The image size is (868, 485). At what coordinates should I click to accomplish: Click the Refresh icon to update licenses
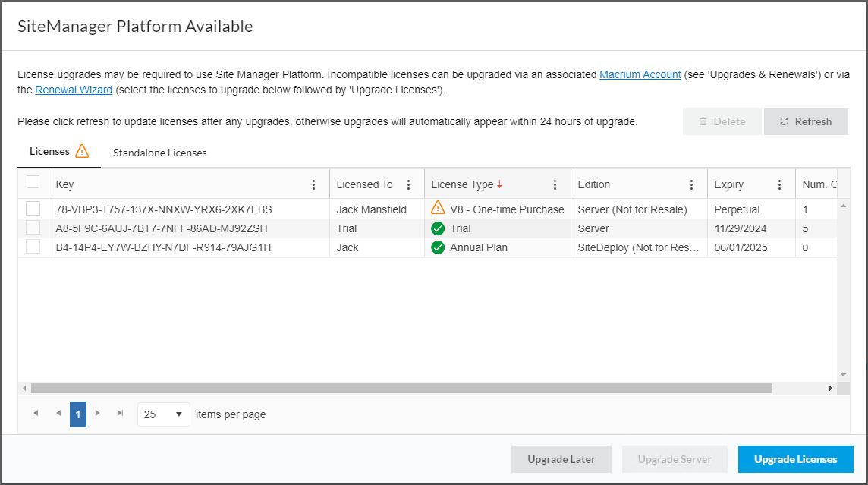(x=785, y=121)
